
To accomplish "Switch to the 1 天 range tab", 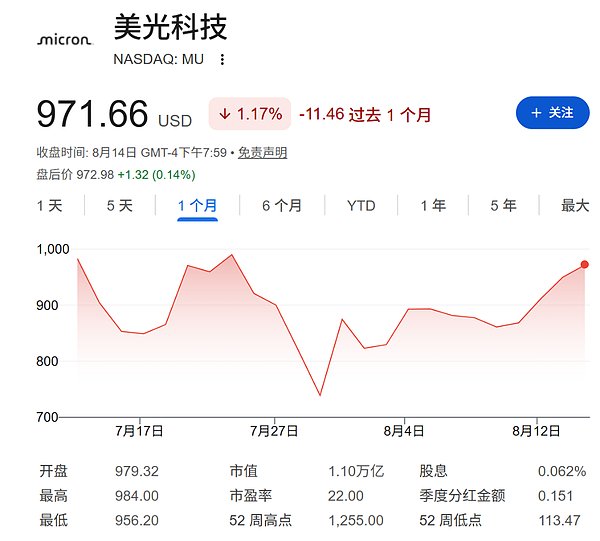I will pos(49,206).
